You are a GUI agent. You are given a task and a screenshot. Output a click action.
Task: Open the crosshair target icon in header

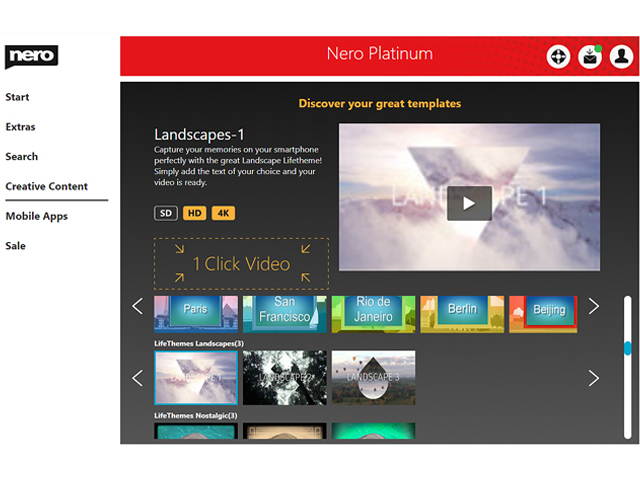tap(558, 57)
